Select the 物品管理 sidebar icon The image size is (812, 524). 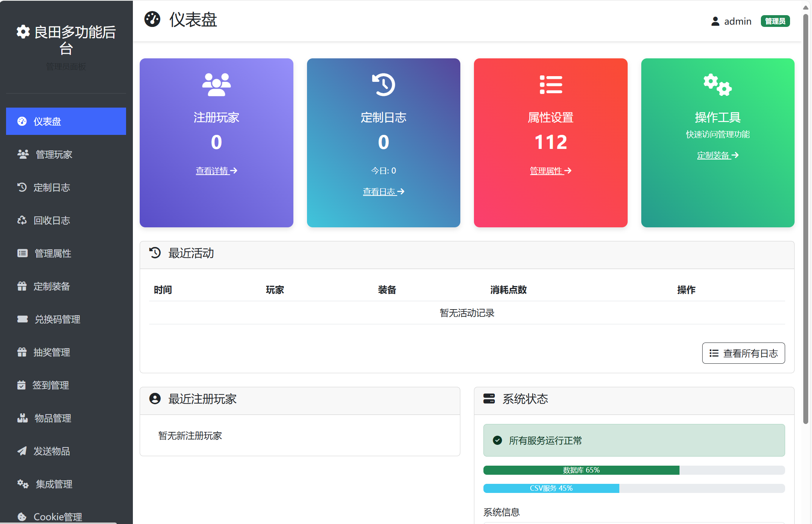click(x=22, y=418)
